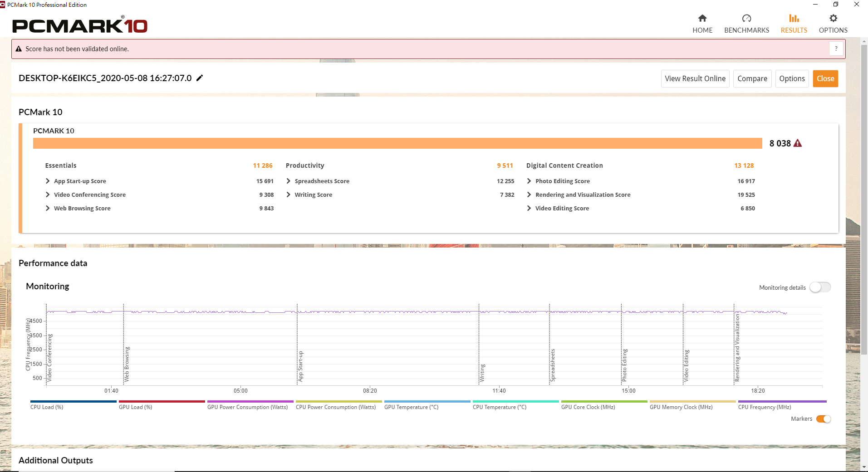Click Digital Content Creation score 13 128

coord(744,165)
